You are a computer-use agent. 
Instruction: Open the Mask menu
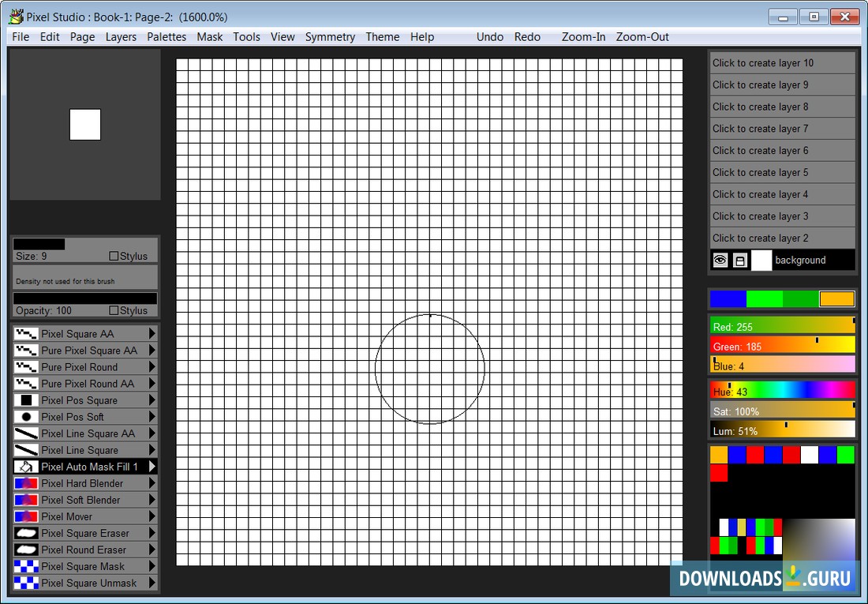pyautogui.click(x=210, y=36)
